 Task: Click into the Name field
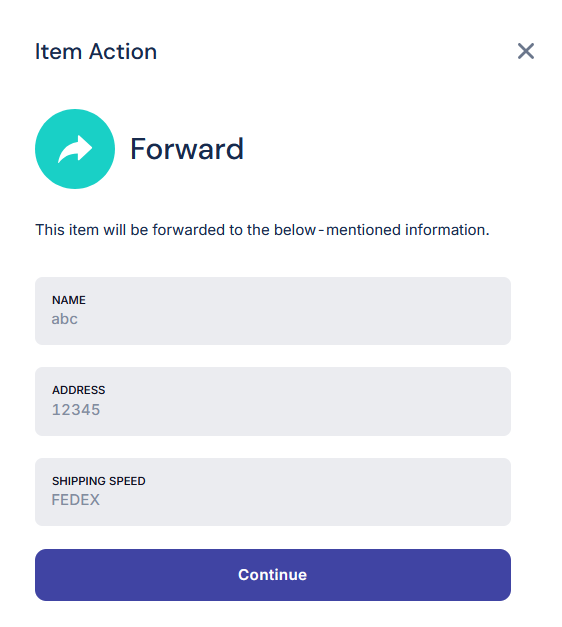[x=273, y=311]
